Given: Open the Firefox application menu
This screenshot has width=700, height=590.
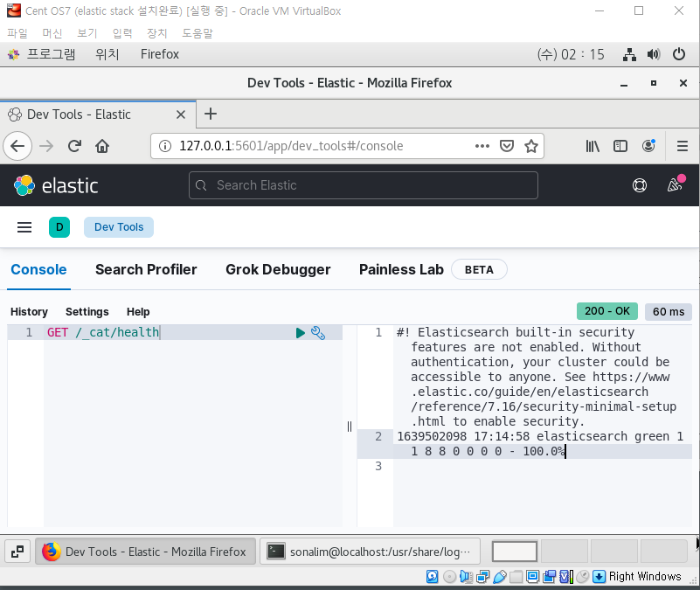Looking at the screenshot, I should click(x=683, y=146).
